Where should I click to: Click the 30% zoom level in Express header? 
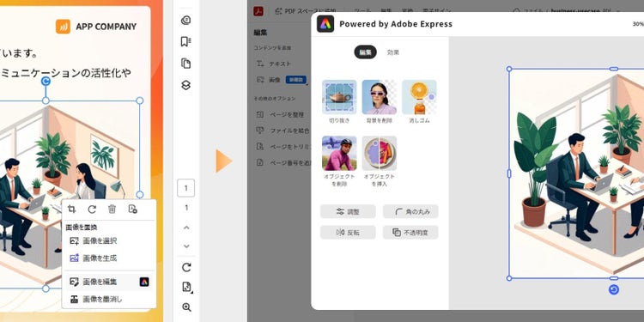tap(638, 24)
